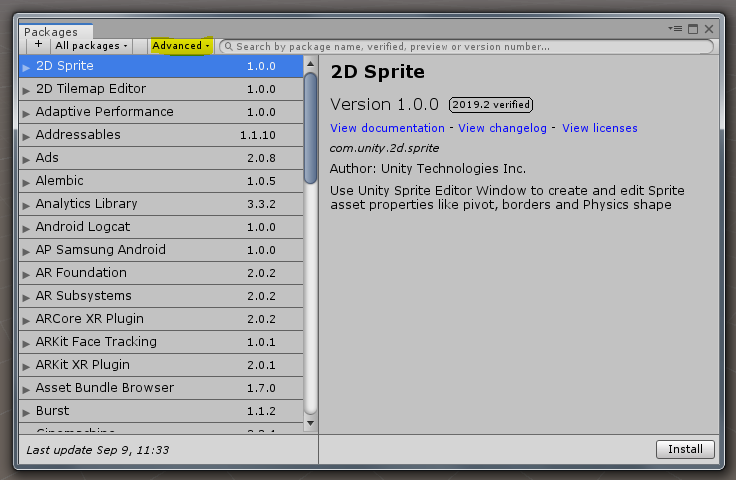This screenshot has height=480, width=736.
Task: Expand the 2D Tilemap Editor arrow
Action: coord(26,90)
